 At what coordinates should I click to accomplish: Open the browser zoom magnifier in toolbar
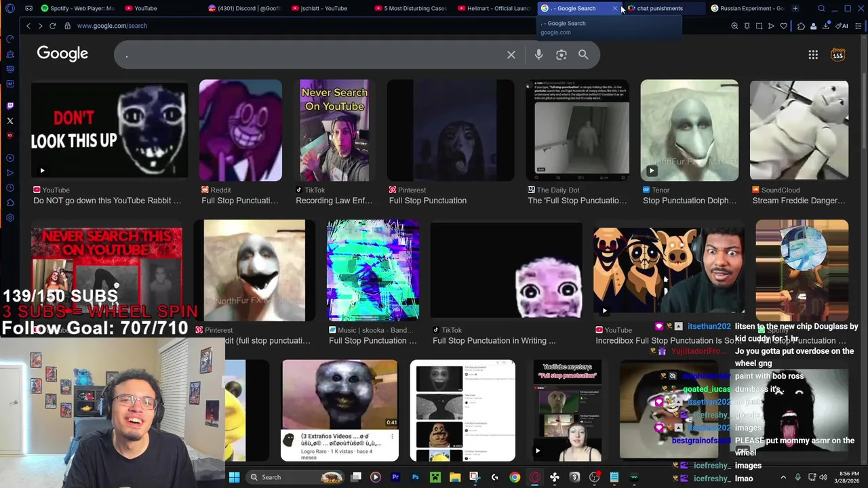click(734, 26)
